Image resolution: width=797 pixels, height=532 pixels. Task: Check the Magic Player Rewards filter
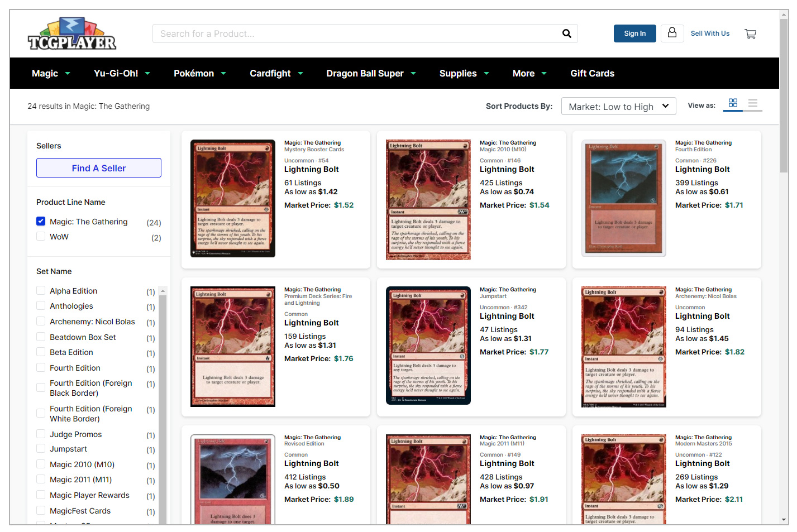(x=41, y=495)
